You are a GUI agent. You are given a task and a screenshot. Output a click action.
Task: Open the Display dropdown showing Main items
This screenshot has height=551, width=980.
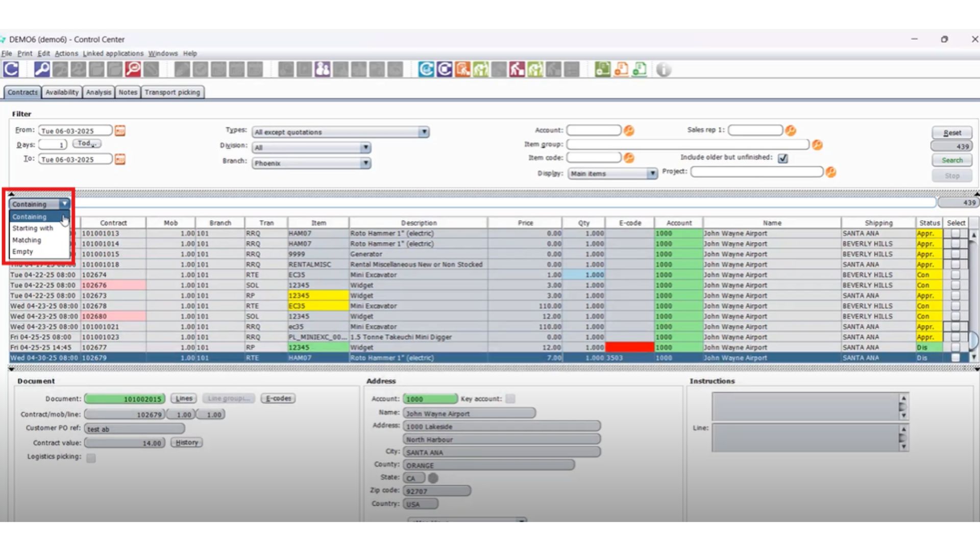click(x=652, y=173)
